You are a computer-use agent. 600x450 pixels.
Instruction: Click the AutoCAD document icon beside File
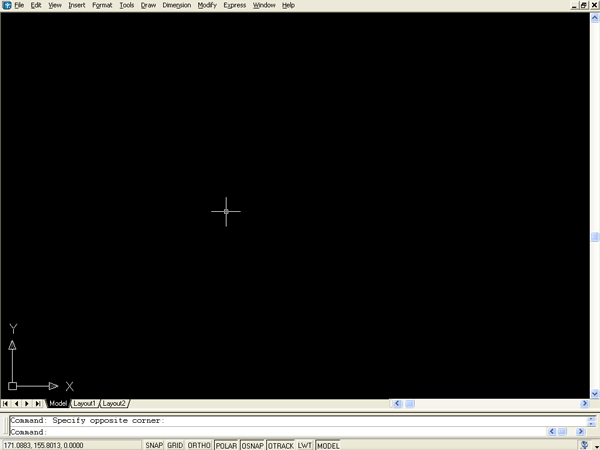click(x=7, y=5)
